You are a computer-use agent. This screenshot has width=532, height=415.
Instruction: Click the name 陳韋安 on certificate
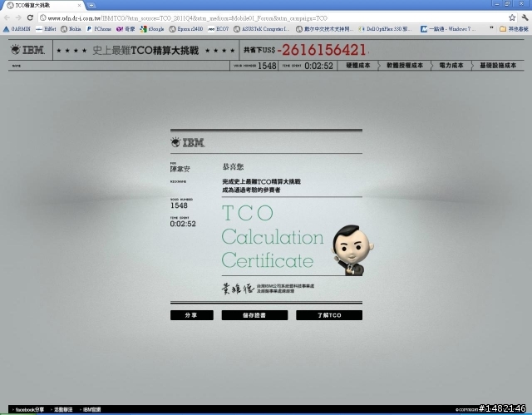(180, 169)
